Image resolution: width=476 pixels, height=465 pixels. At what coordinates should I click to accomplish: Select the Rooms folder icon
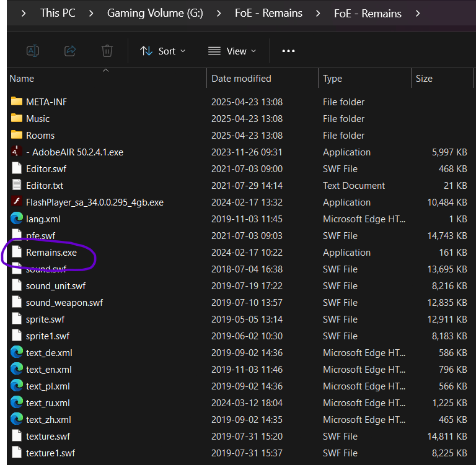[x=17, y=134]
